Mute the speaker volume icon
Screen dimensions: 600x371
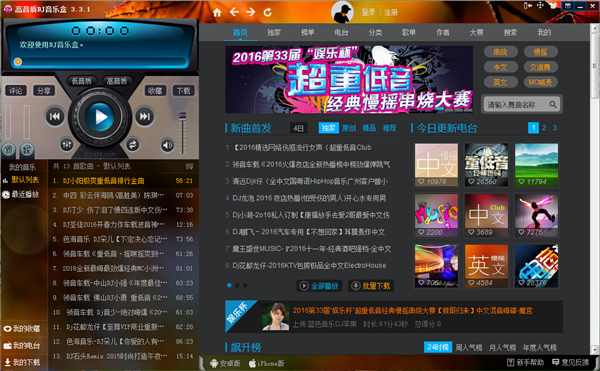click(167, 145)
